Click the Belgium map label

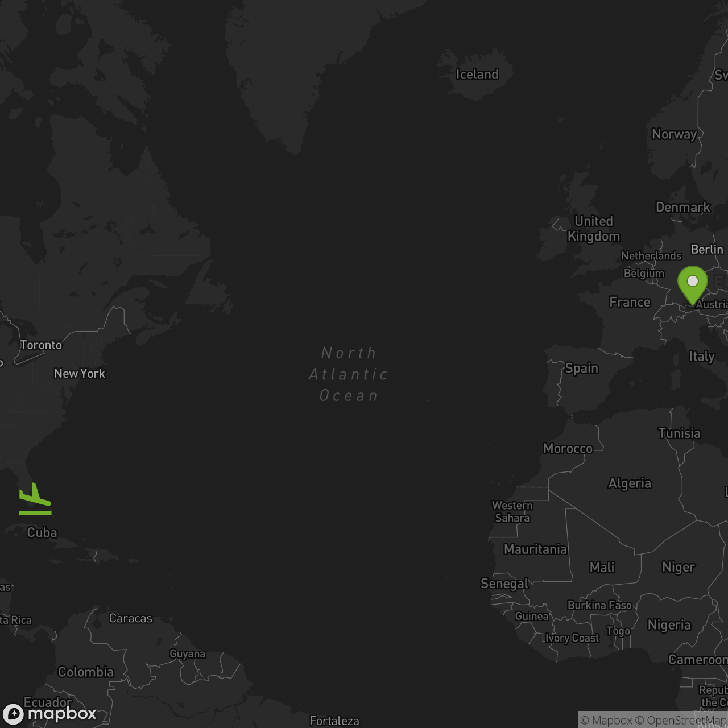pyautogui.click(x=644, y=274)
